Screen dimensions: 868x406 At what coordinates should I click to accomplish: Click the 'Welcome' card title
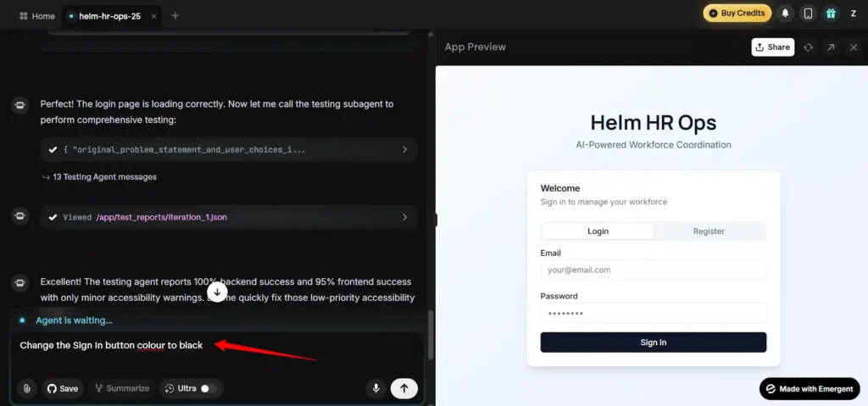pos(560,188)
